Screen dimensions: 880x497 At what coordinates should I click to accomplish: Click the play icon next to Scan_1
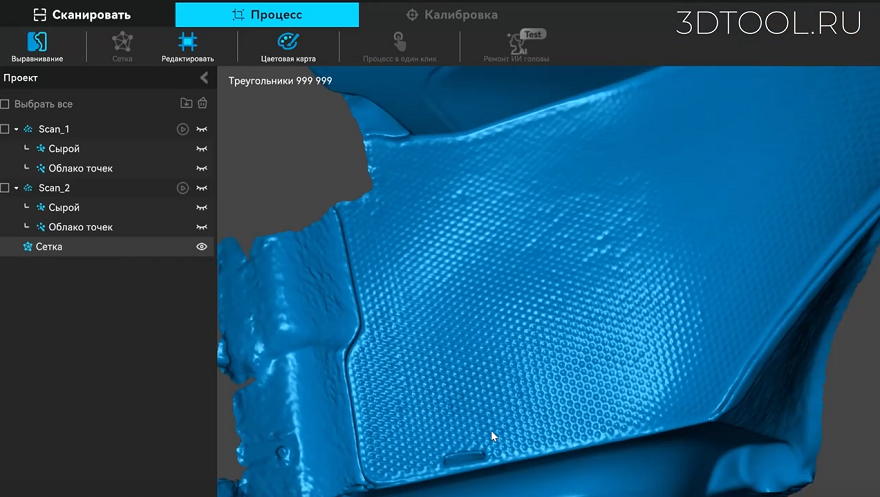(x=182, y=129)
